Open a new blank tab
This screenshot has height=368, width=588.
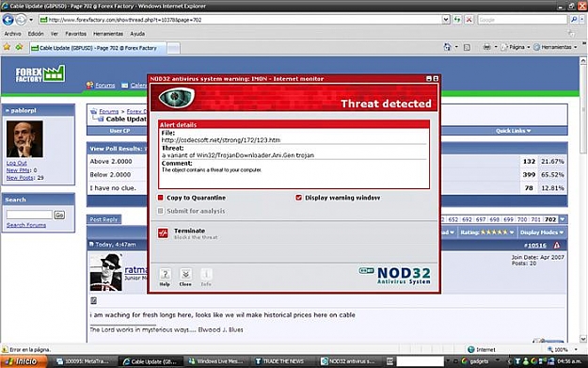(173, 48)
